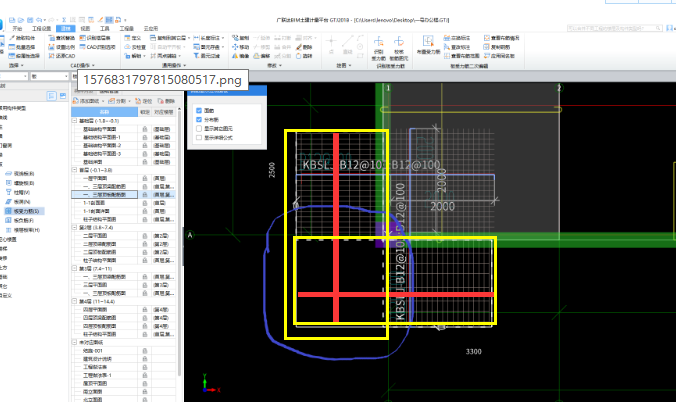Screen dimensions: 676x402
Task: Switch to the 云应用 tab
Action: click(151, 28)
